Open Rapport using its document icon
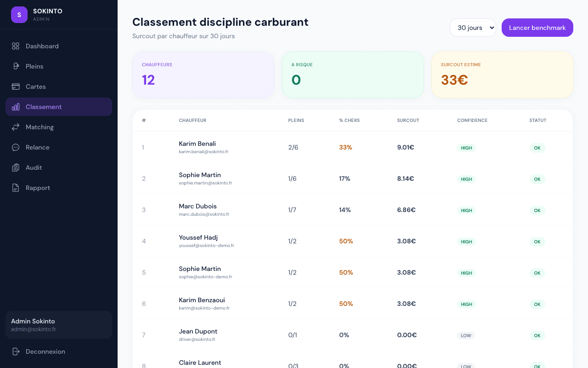 (x=15, y=188)
